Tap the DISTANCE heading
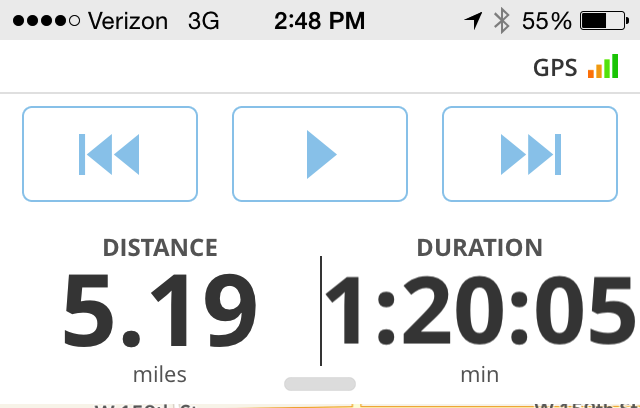 (x=160, y=248)
